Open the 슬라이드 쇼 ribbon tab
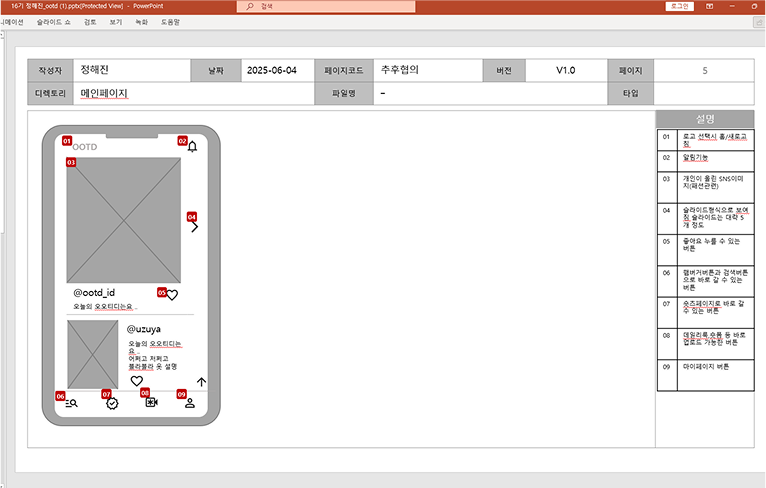The image size is (766, 488). click(53, 21)
